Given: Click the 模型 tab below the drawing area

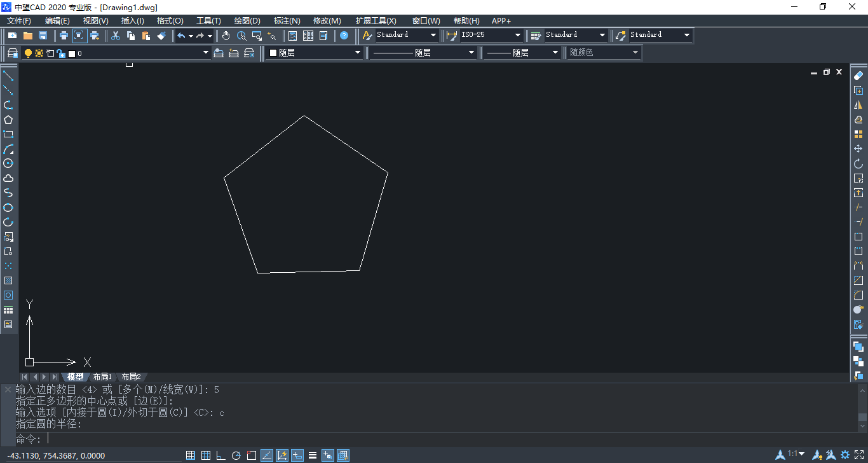Looking at the screenshot, I should coord(75,376).
